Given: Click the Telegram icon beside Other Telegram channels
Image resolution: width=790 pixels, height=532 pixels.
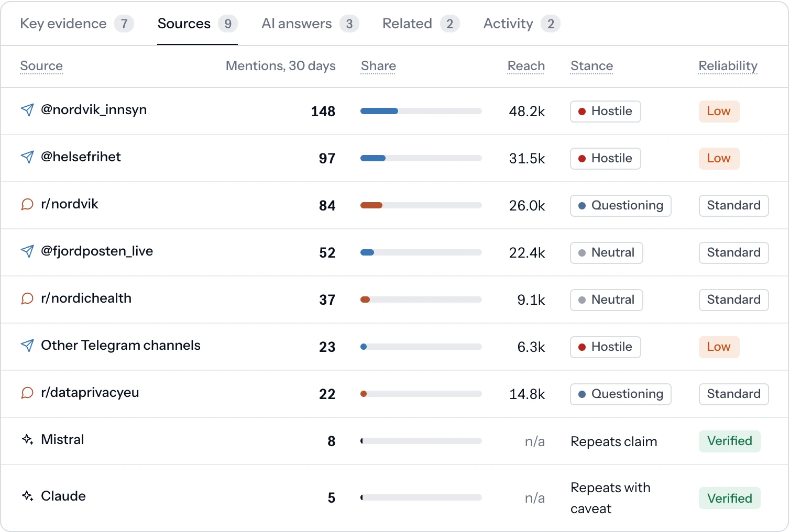Looking at the screenshot, I should tap(27, 346).
